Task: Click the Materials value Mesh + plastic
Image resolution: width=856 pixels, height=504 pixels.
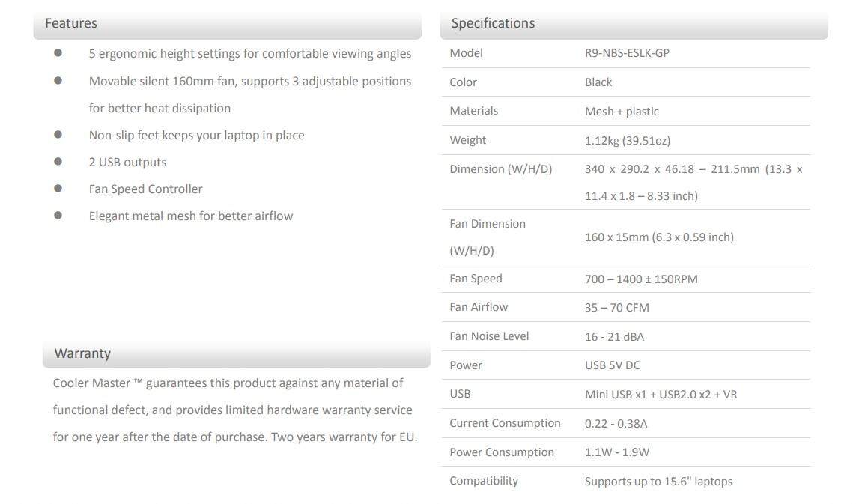Action: [x=622, y=112]
